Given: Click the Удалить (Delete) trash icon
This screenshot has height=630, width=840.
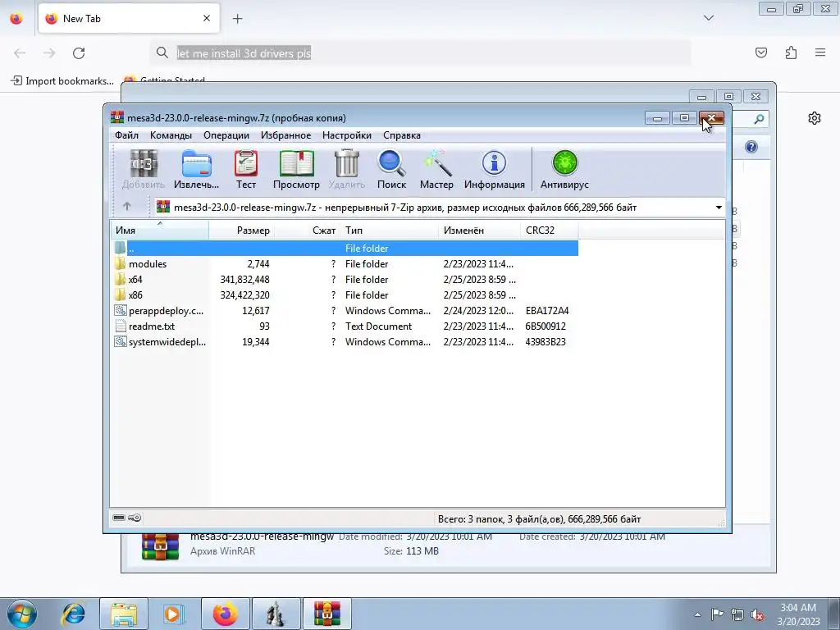Looking at the screenshot, I should pyautogui.click(x=347, y=164).
